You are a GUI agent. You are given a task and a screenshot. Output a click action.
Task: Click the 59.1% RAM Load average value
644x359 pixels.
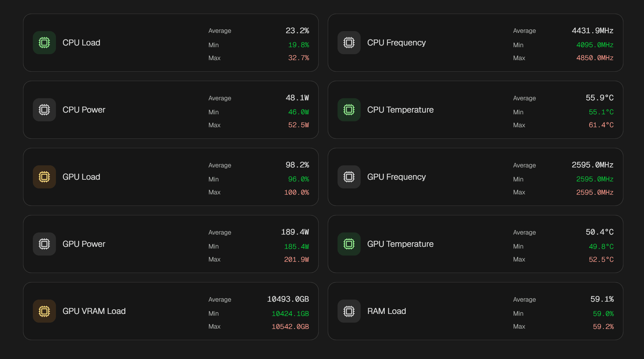[x=602, y=299]
